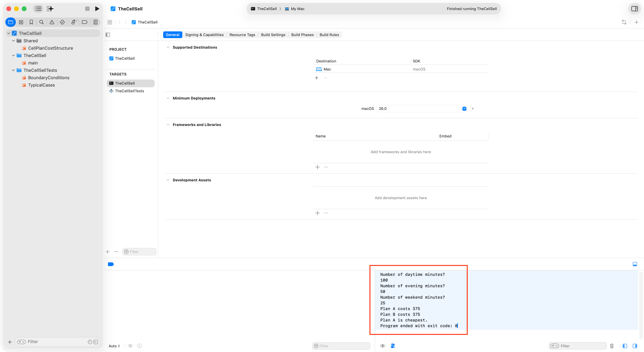Screen dimensions: 644x352
Task: Open the Report navigator icon
Action: pyautogui.click(x=95, y=22)
